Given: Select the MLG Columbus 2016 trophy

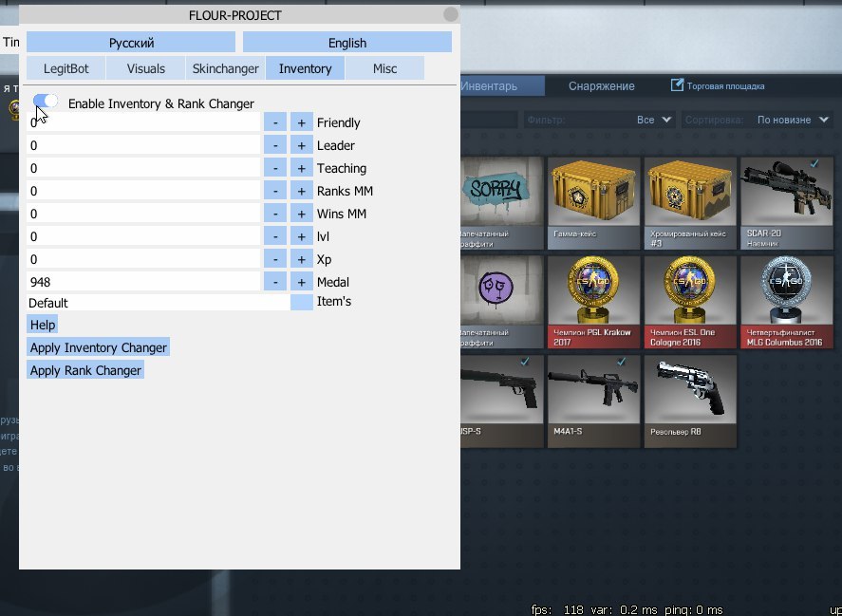Looking at the screenshot, I should tap(787, 302).
